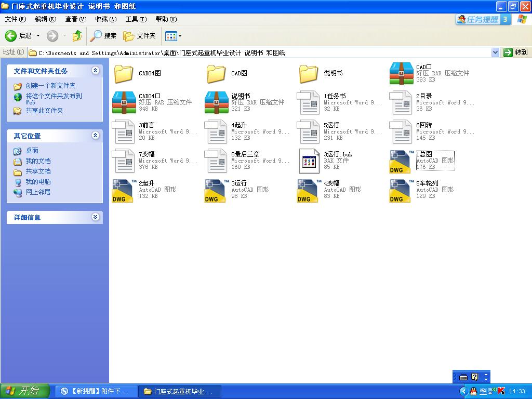This screenshot has width=532, height=399.
Task: Select the CAD04□ RAR archive icon
Action: [x=124, y=102]
